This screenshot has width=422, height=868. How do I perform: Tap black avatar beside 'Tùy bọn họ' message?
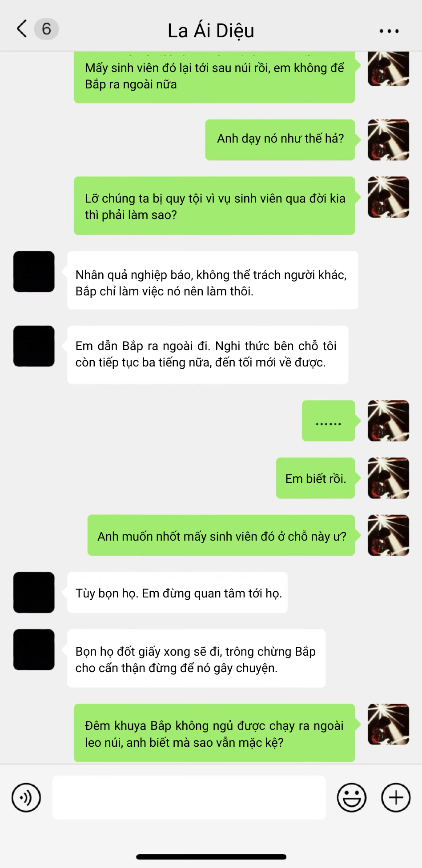[x=34, y=593]
